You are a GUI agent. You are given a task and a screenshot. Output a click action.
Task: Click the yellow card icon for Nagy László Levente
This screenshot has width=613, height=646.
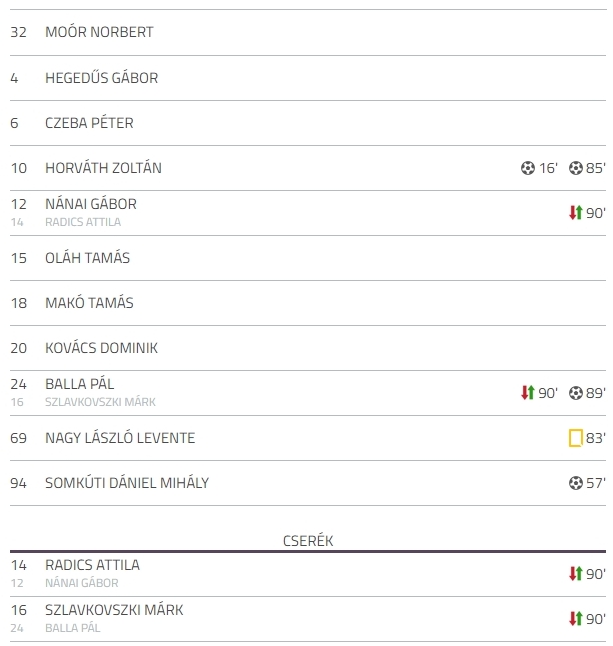coord(576,438)
